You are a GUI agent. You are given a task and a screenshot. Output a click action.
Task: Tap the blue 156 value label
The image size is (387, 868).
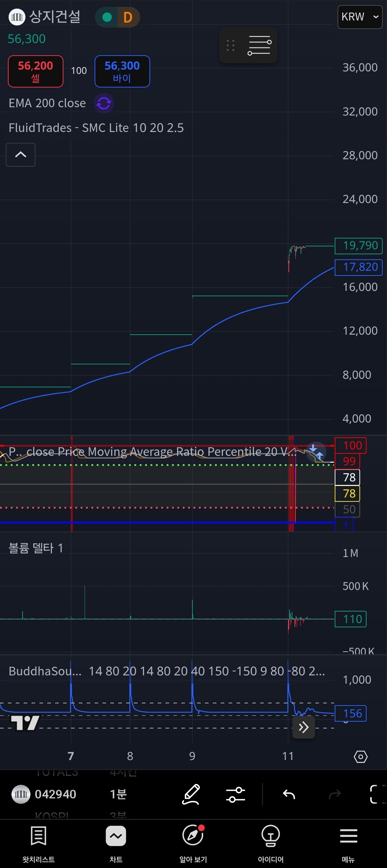350,713
